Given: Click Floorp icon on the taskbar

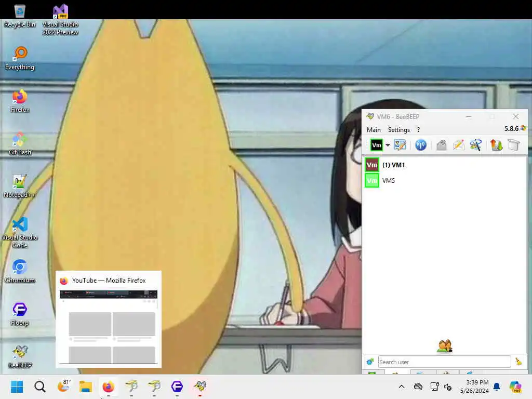Looking at the screenshot, I should (177, 387).
